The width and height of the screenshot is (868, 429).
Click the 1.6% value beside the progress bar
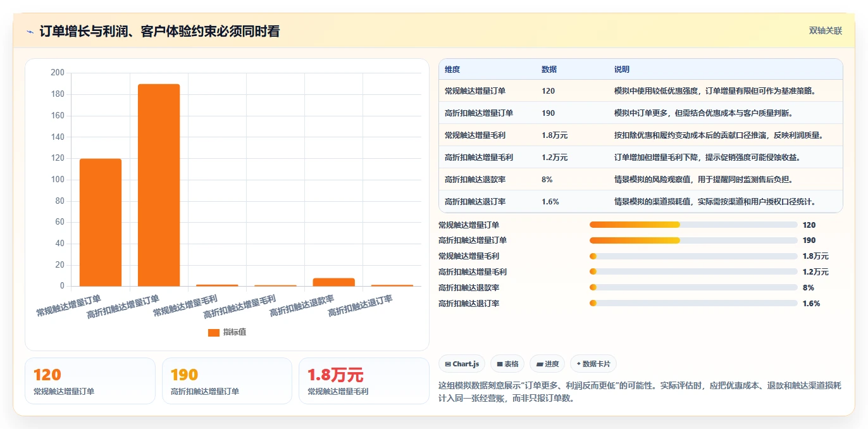pyautogui.click(x=812, y=303)
